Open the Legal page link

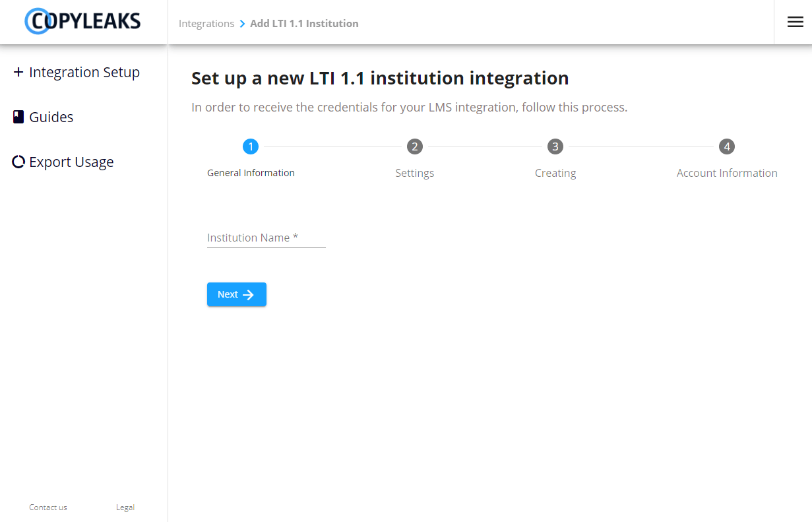[x=125, y=507]
